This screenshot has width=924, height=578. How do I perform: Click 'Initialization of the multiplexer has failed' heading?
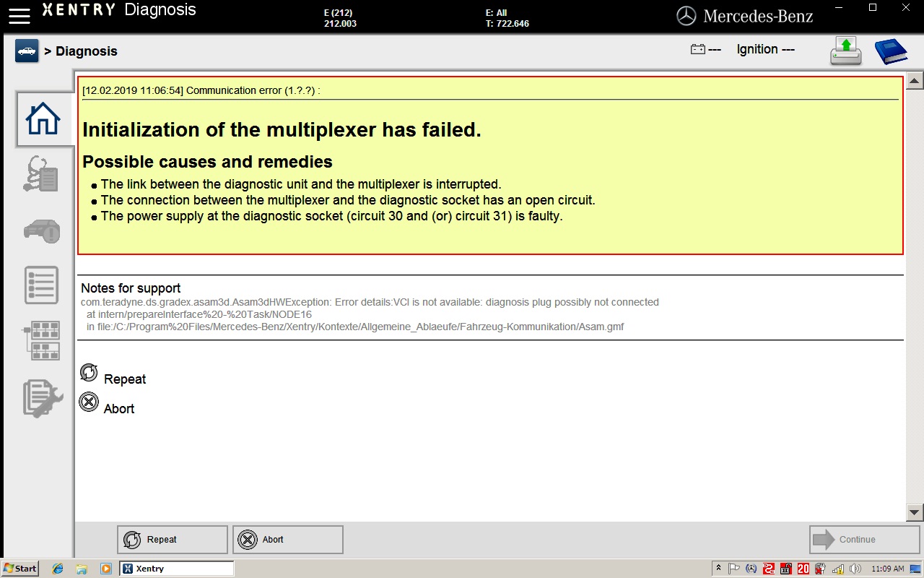click(x=282, y=130)
